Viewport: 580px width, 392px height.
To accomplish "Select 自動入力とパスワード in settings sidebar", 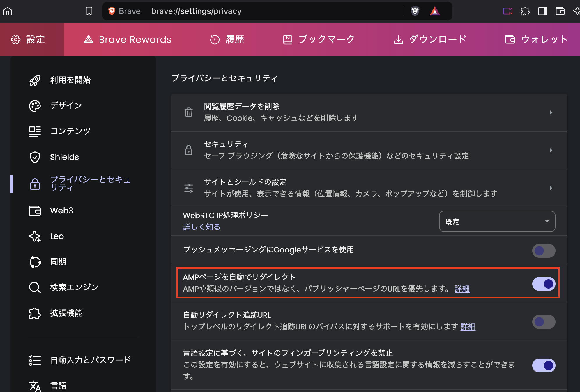I will pos(91,361).
